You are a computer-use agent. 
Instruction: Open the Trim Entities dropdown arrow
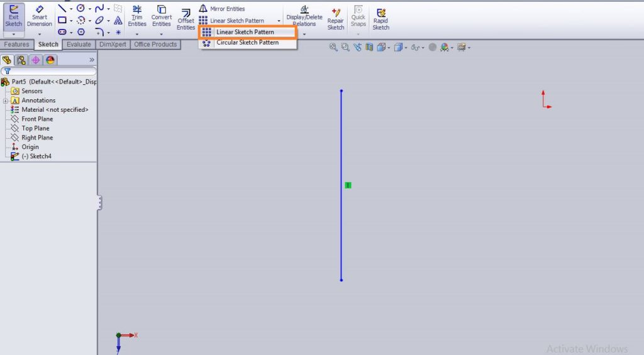click(136, 34)
